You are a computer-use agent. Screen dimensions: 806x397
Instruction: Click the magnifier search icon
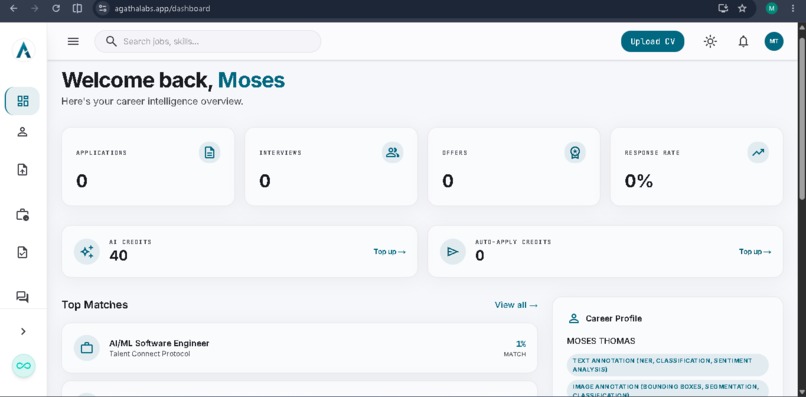pos(111,41)
